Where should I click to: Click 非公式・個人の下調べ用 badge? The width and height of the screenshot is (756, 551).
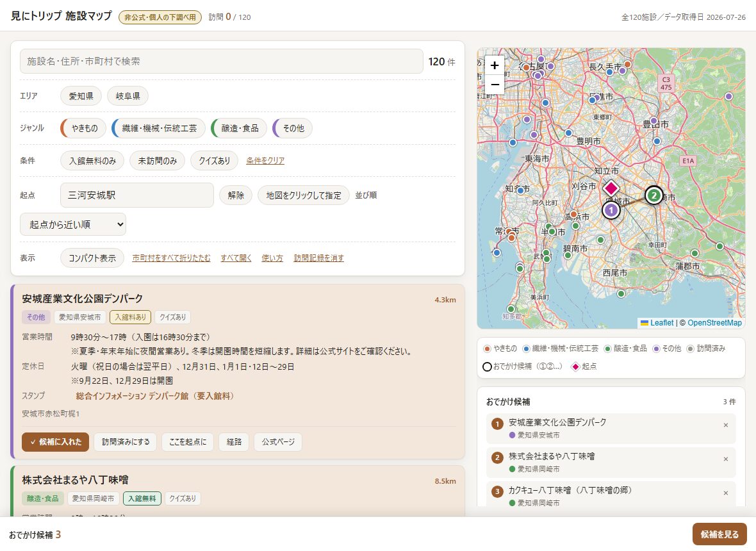click(160, 17)
